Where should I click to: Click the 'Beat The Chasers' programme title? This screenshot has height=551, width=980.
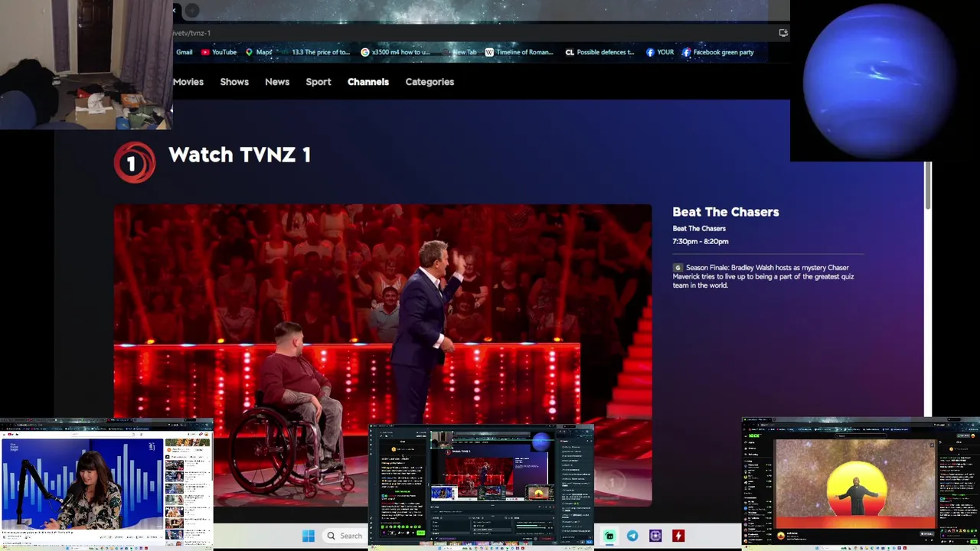click(726, 212)
